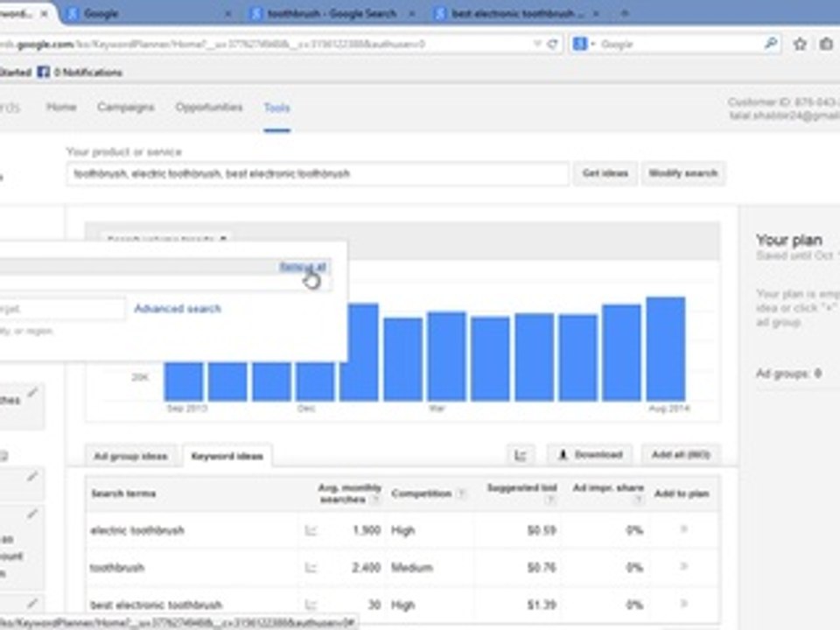Screen dimensions: 840x630
Task: Show trend chart for best electronic toothbrush row
Action: pyautogui.click(x=311, y=605)
